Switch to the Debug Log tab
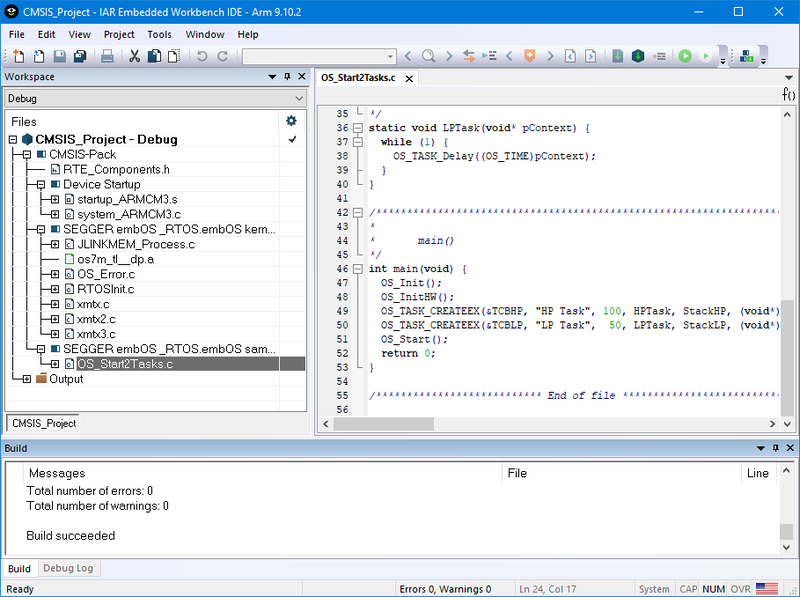The height and width of the screenshot is (597, 800). point(69,568)
